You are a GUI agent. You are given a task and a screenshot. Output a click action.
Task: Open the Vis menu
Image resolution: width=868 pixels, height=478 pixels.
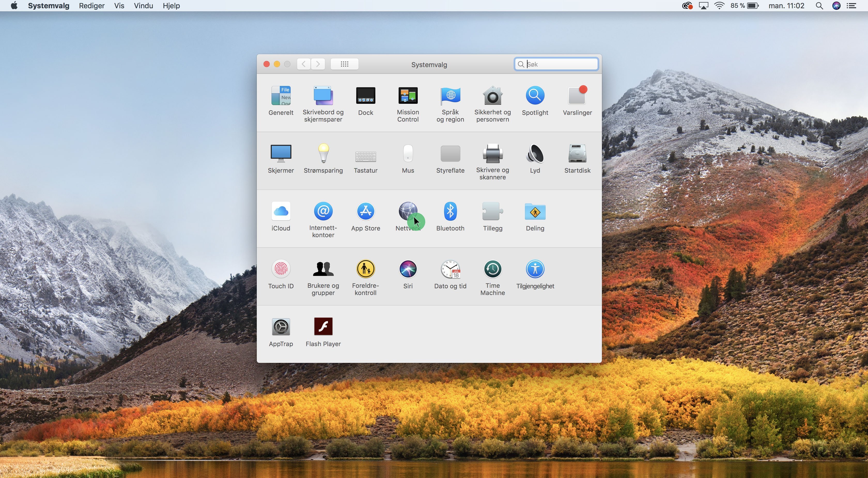[x=119, y=6]
